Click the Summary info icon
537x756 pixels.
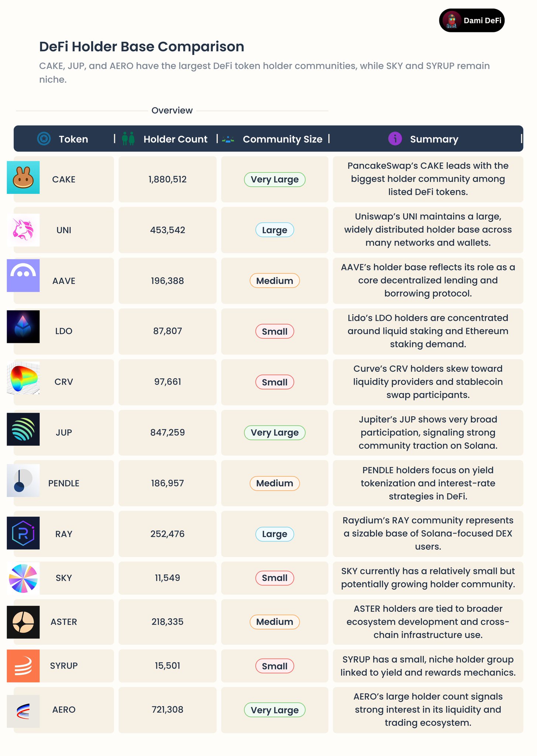tap(395, 139)
